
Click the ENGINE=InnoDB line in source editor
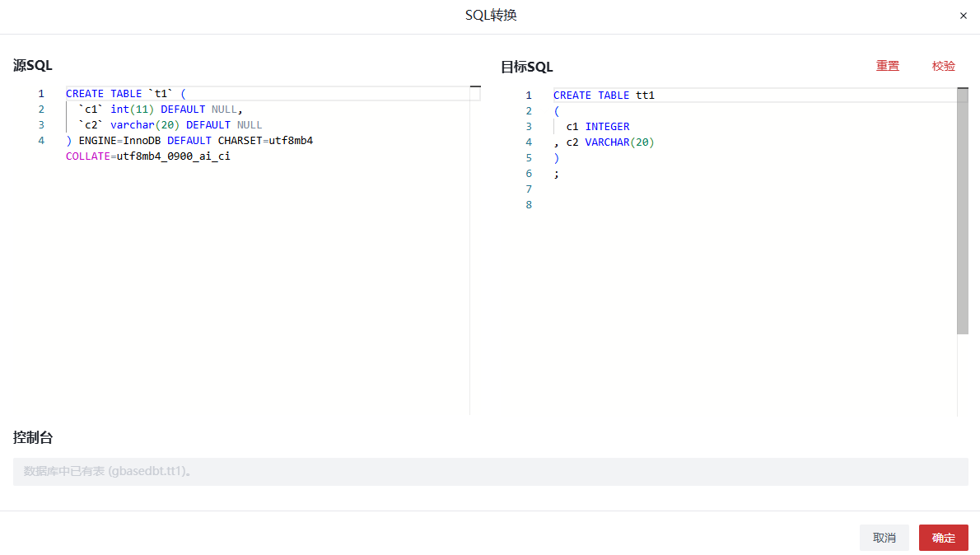pyautogui.click(x=189, y=141)
